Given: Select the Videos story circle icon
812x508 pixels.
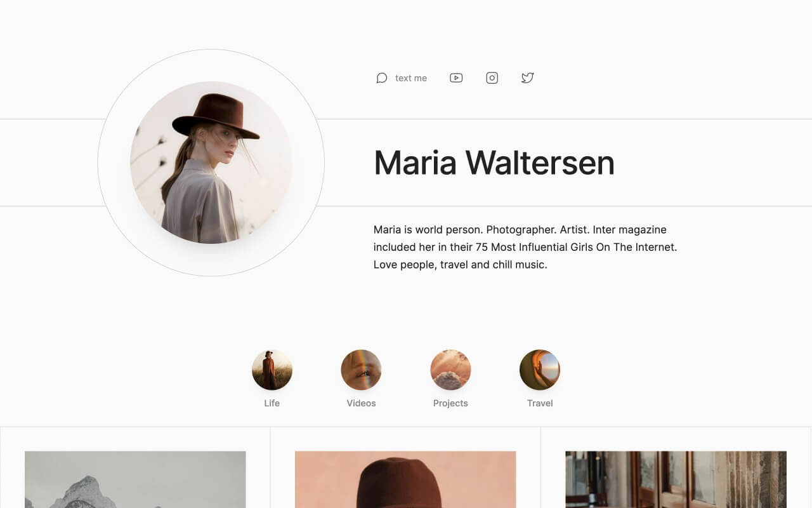Looking at the screenshot, I should point(361,370).
